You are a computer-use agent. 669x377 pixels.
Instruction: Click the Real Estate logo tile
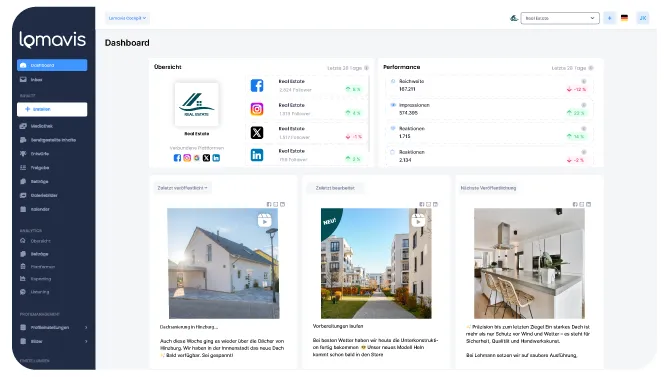[x=197, y=104]
